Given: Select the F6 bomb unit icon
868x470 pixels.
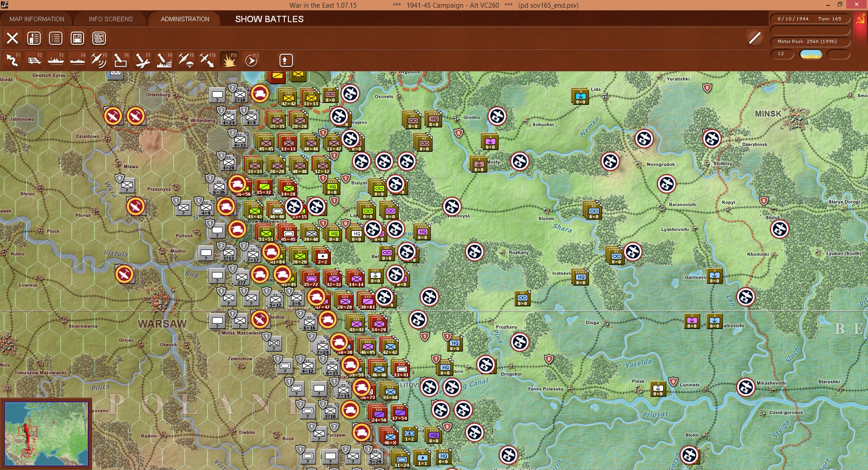Looking at the screenshot, I should tap(121, 60).
